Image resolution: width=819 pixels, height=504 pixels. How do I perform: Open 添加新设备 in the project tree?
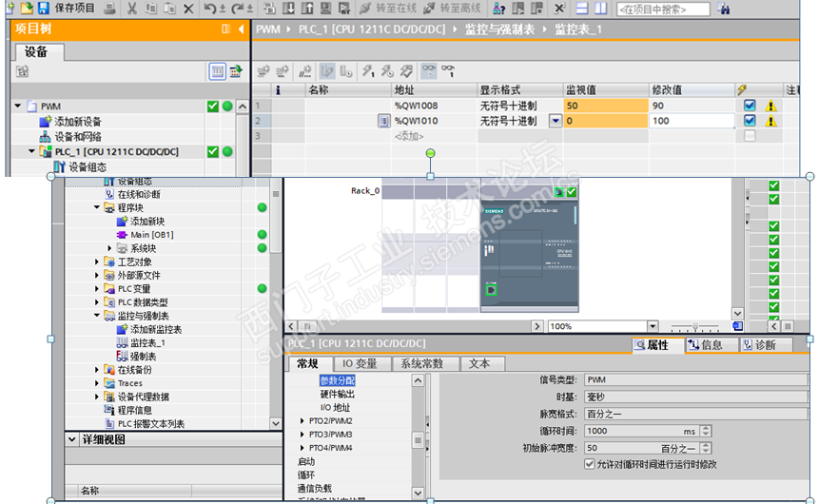click(x=78, y=122)
